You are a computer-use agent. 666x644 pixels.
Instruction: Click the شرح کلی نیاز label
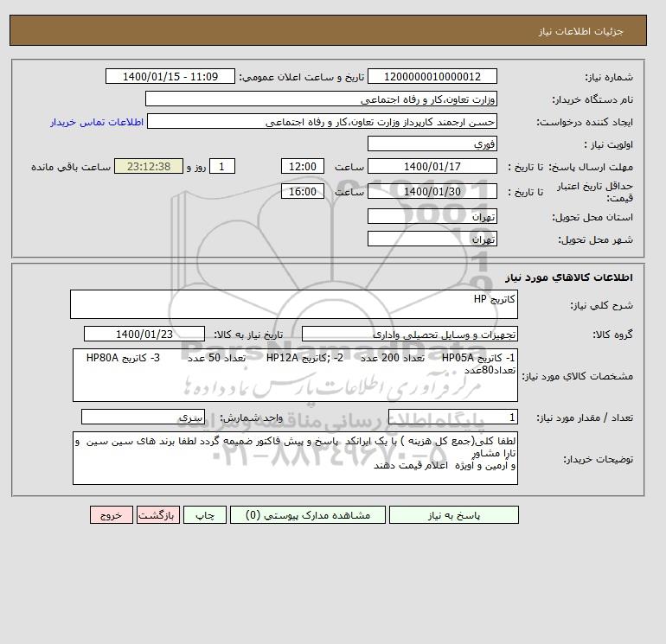click(x=601, y=306)
